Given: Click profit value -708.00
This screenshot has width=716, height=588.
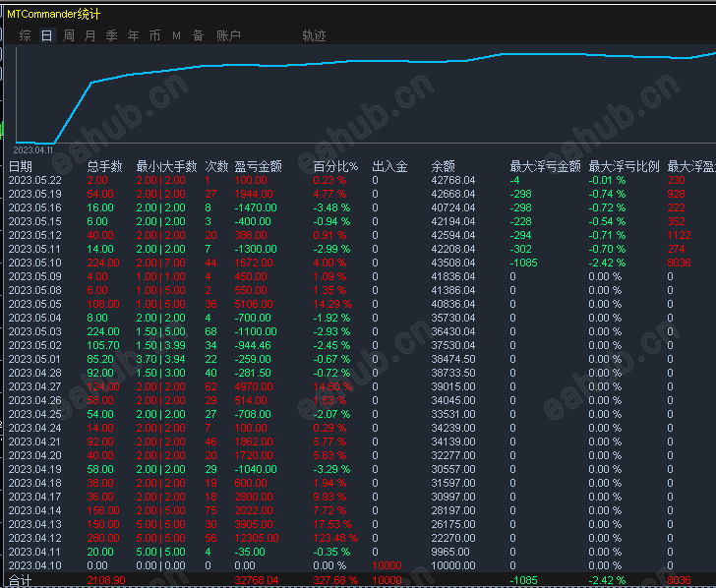Looking at the screenshot, I should tap(253, 414).
